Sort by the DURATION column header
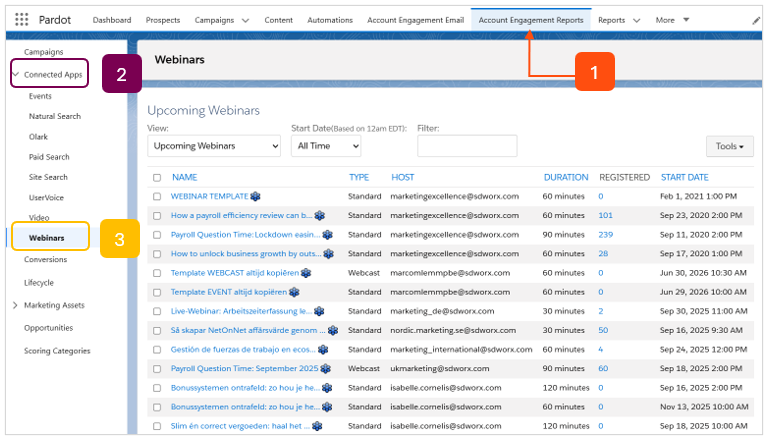The image size is (767, 439). point(566,177)
